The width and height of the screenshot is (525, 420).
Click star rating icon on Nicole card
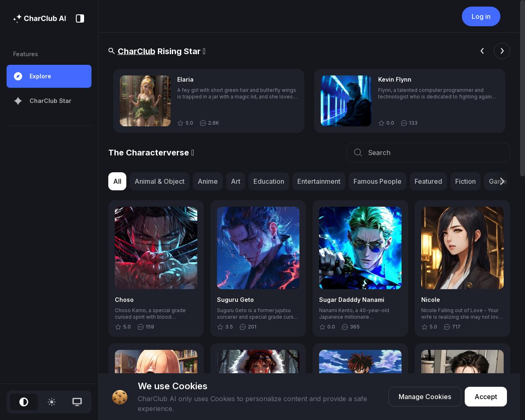pos(425,327)
